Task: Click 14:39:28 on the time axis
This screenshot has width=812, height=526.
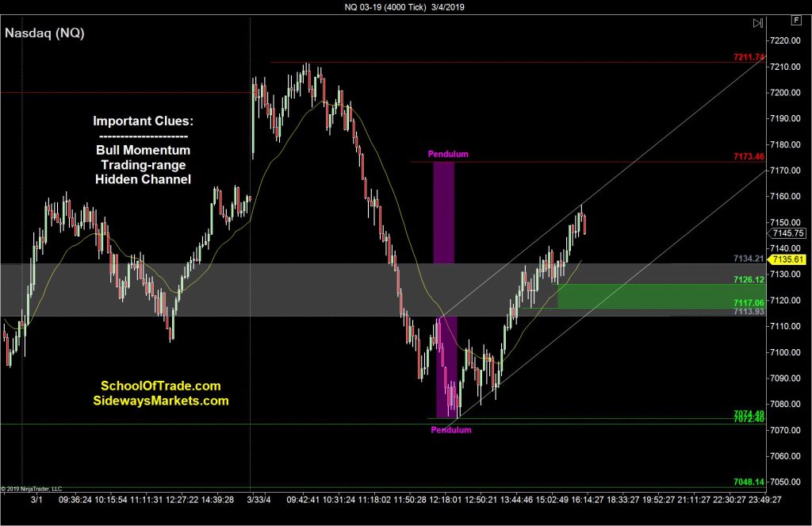Action: [217, 500]
